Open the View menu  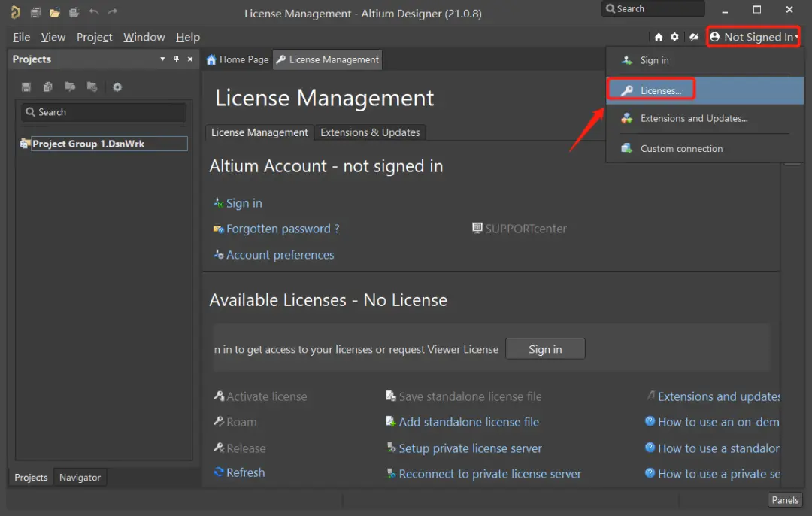(x=53, y=38)
